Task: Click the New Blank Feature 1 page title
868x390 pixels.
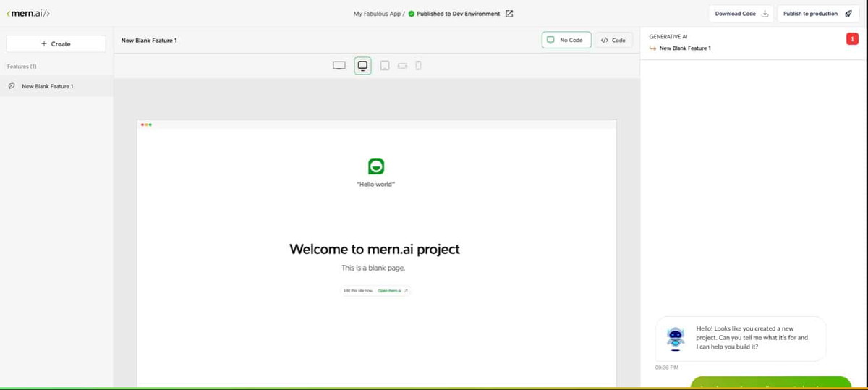Action: point(149,40)
